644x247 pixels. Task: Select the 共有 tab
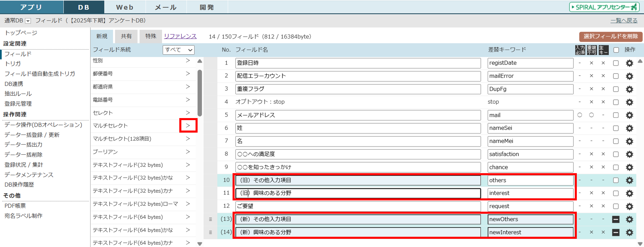pyautogui.click(x=126, y=36)
